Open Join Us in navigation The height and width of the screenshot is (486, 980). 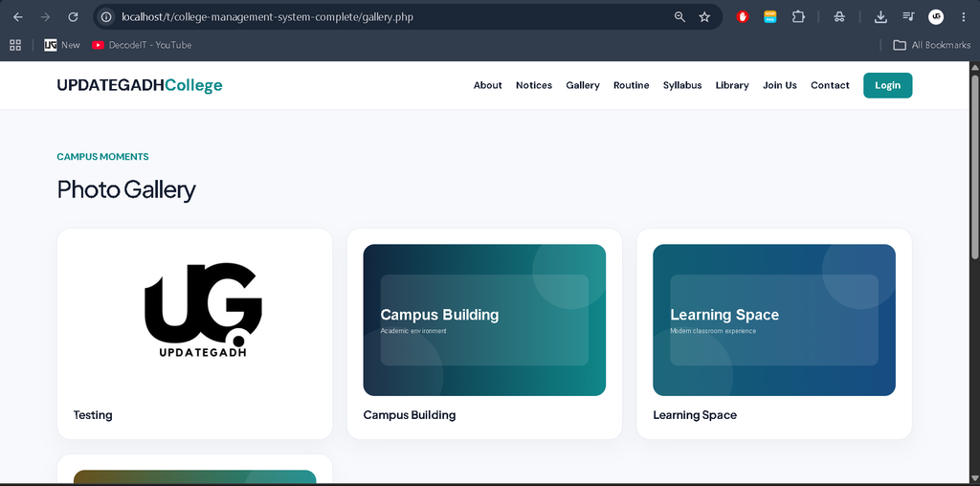[x=779, y=85]
